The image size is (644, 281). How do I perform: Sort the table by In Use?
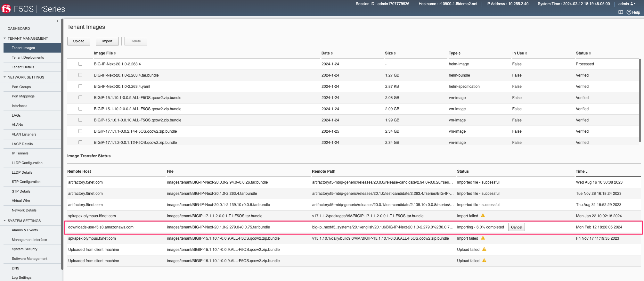point(520,53)
